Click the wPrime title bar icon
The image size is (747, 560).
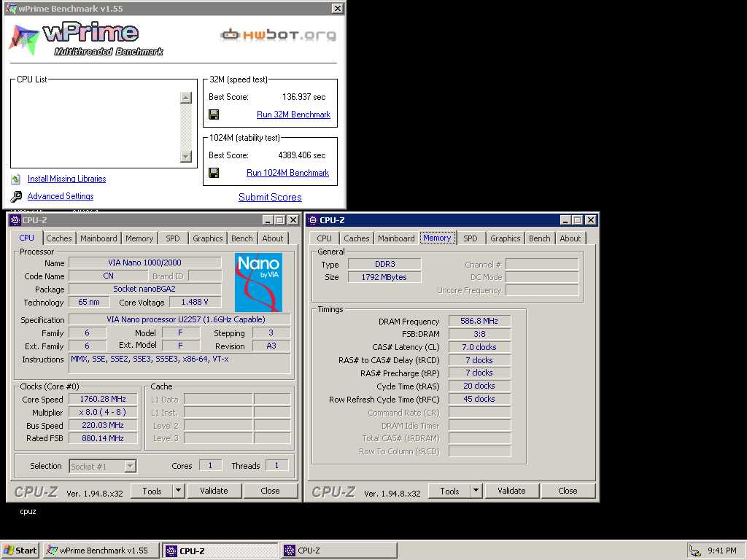coord(11,8)
